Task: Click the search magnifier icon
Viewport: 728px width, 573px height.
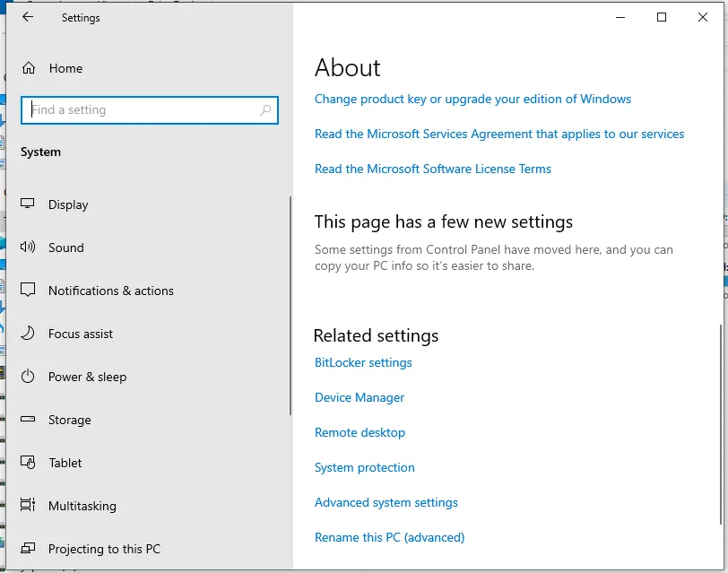Action: click(265, 110)
